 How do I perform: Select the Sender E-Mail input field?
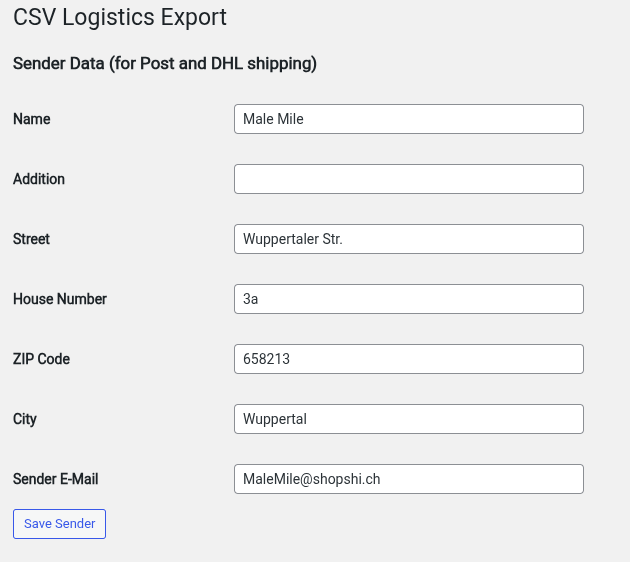point(408,479)
